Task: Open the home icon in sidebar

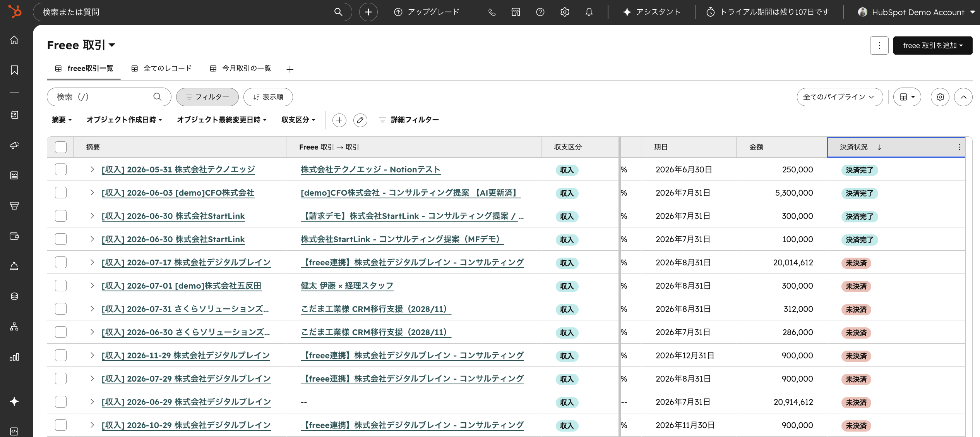Action: tap(14, 40)
